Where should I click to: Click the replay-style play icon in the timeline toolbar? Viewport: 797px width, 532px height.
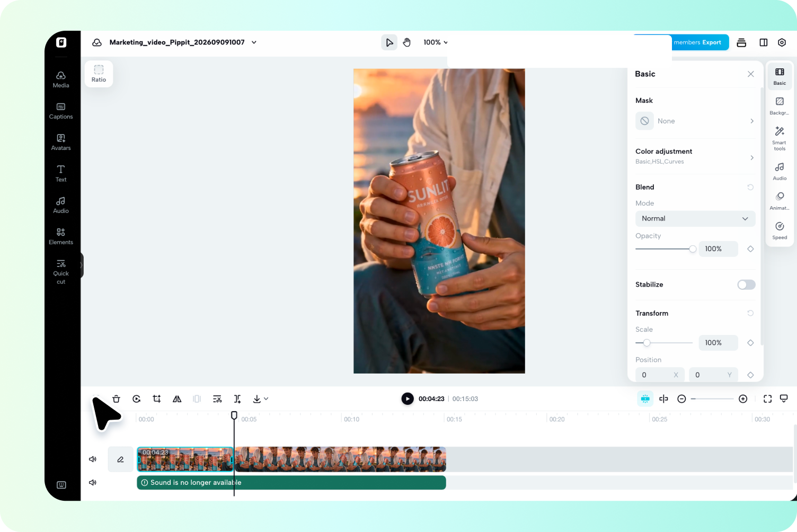tap(137, 399)
